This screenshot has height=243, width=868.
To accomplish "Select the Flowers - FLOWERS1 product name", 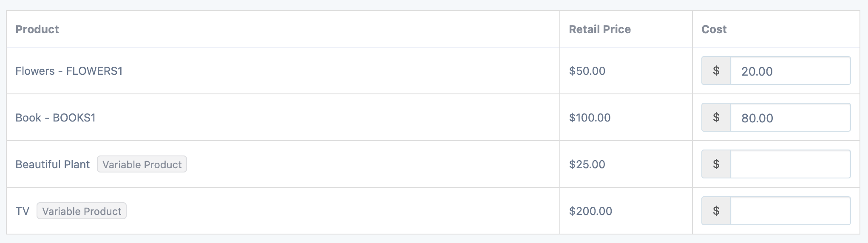I will (69, 71).
